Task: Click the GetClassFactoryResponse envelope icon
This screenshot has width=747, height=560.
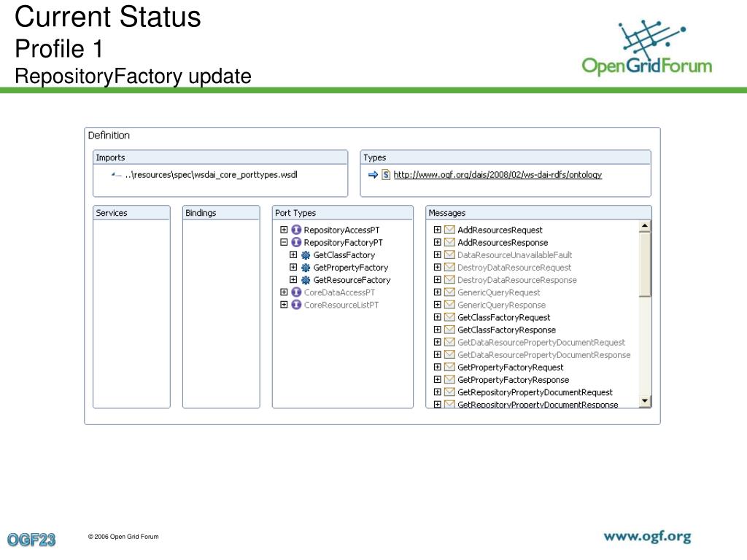Action: point(449,330)
